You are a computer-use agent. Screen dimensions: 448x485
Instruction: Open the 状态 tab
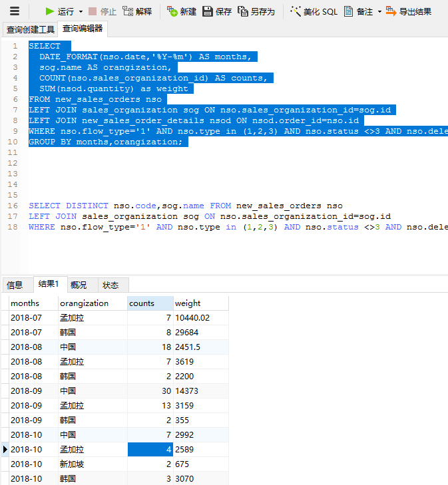point(111,285)
